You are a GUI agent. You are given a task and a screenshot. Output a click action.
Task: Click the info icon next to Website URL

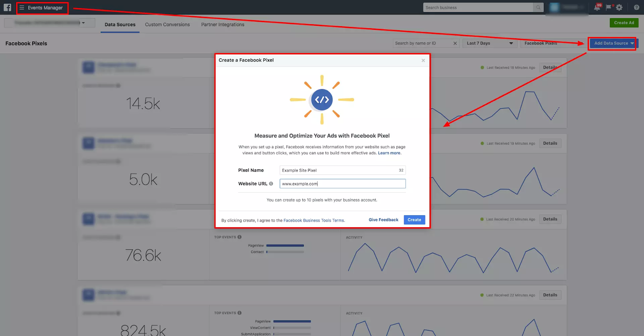tap(271, 184)
